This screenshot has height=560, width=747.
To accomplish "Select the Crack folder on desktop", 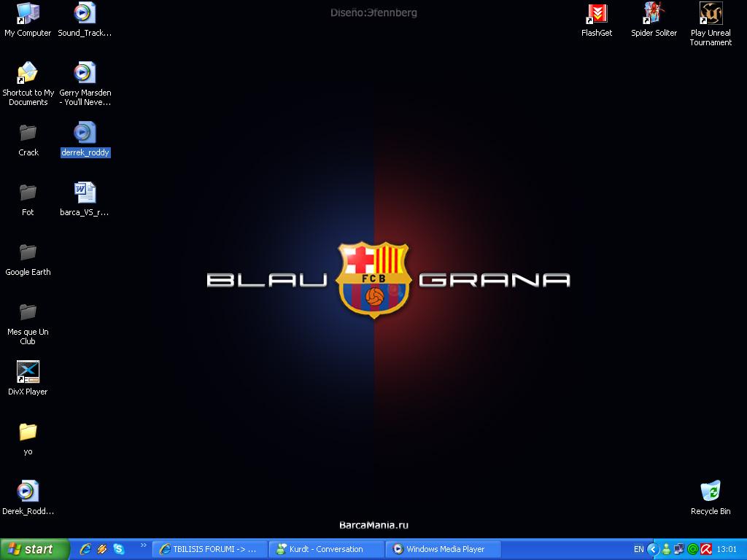I will (x=28, y=139).
